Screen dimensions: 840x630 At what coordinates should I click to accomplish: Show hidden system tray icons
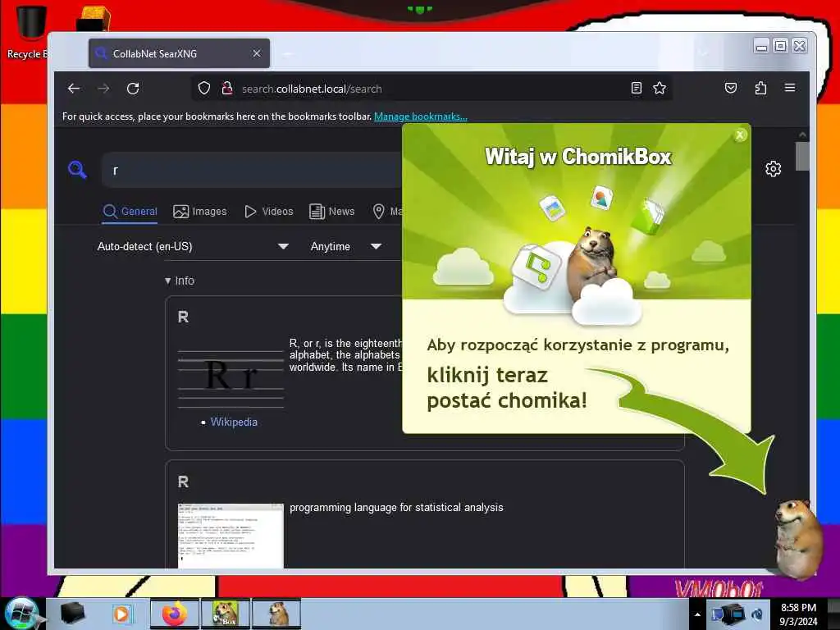click(697, 614)
